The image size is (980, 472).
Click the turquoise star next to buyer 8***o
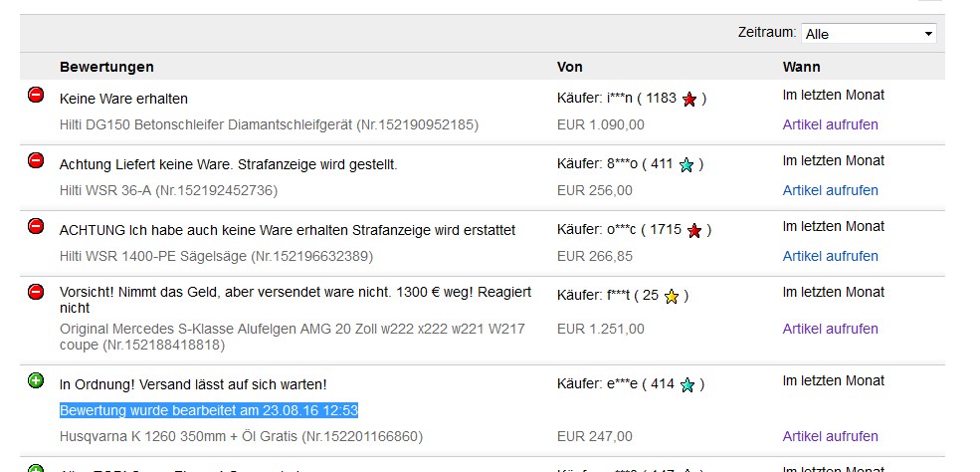coord(686,165)
